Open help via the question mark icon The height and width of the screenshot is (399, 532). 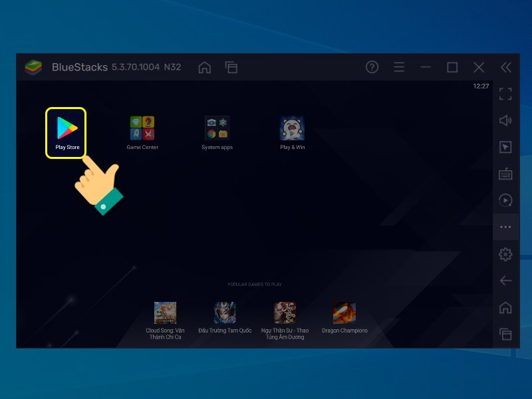tap(372, 67)
